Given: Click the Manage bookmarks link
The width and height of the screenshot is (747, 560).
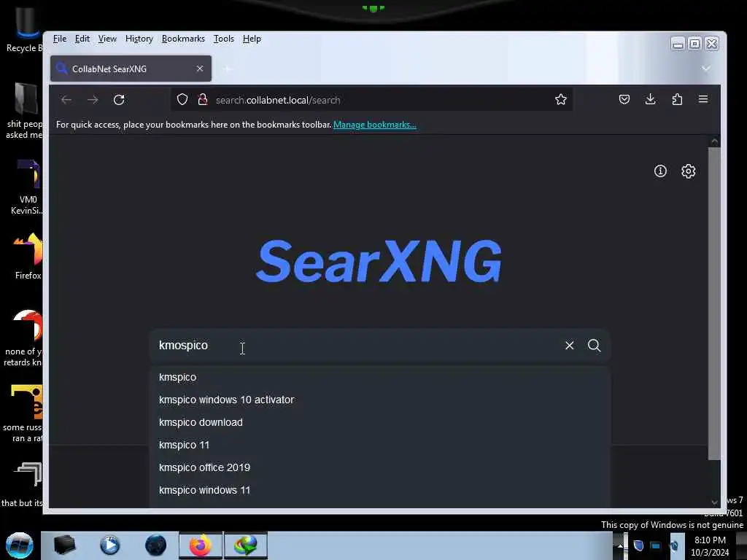Looking at the screenshot, I should pyautogui.click(x=374, y=125).
